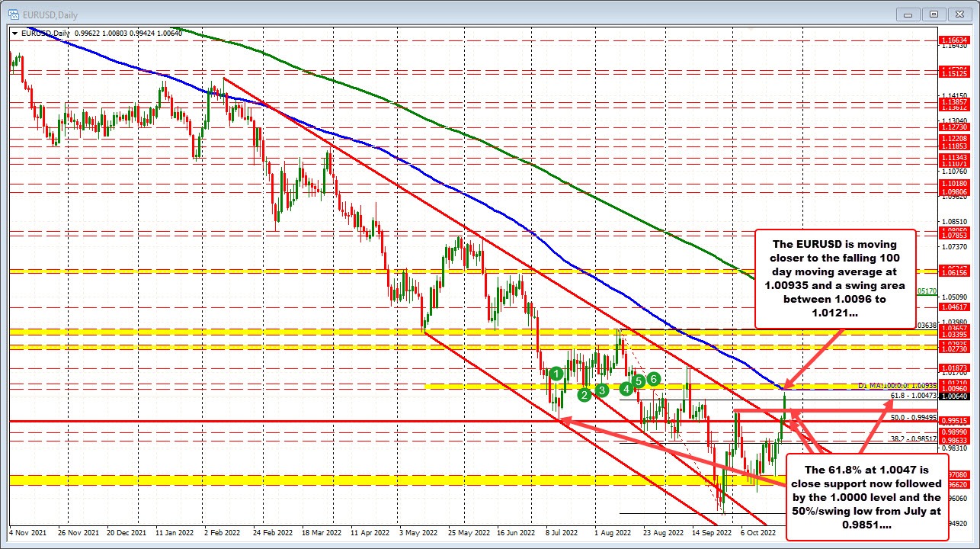Click green circle marker 4

click(x=626, y=389)
